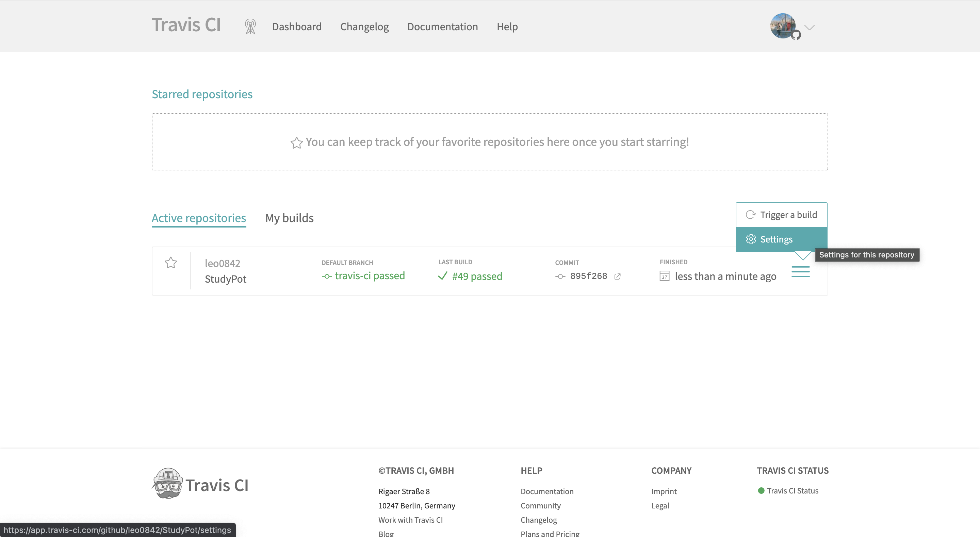
Task: Open the StudyPot repository link
Action: click(226, 279)
